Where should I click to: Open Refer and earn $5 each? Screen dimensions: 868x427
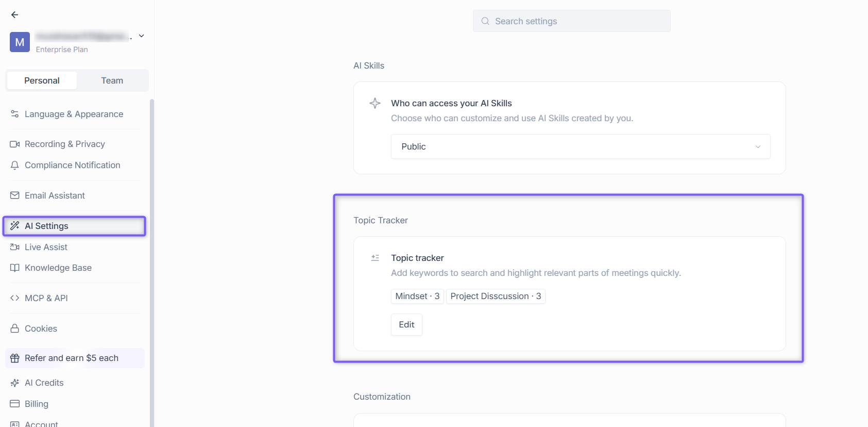point(75,358)
